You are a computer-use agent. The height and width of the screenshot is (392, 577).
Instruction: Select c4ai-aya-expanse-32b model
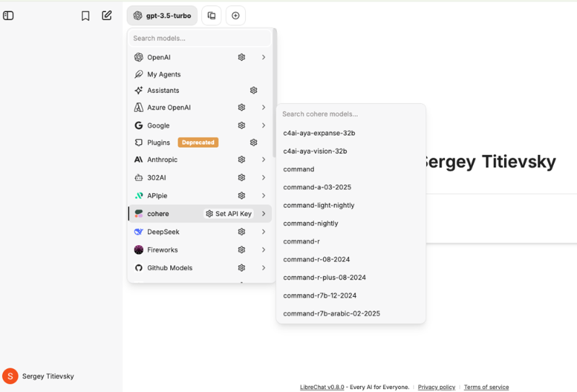pyautogui.click(x=319, y=133)
